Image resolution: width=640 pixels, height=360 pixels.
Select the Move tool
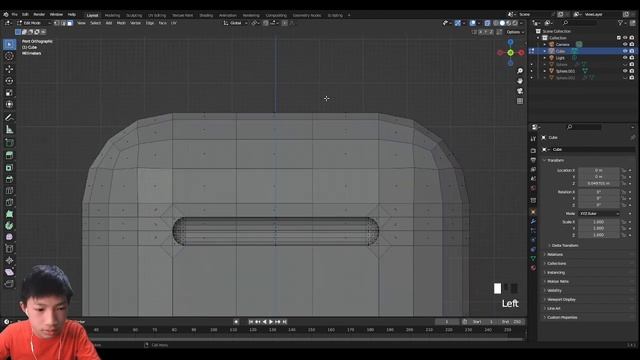(9, 69)
